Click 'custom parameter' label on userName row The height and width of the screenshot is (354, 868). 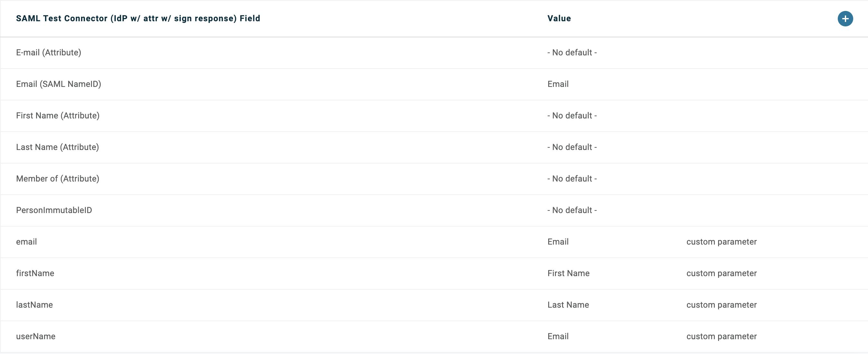coord(721,336)
